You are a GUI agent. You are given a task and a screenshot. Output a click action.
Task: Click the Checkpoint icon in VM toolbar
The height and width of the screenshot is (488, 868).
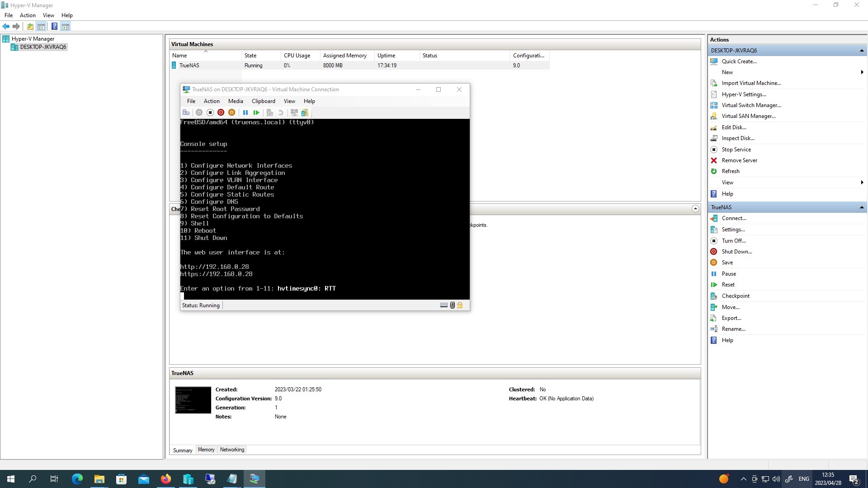270,113
